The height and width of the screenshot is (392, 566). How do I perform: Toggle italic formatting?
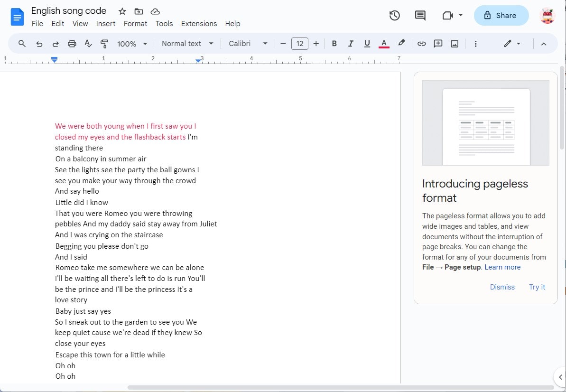click(x=351, y=43)
